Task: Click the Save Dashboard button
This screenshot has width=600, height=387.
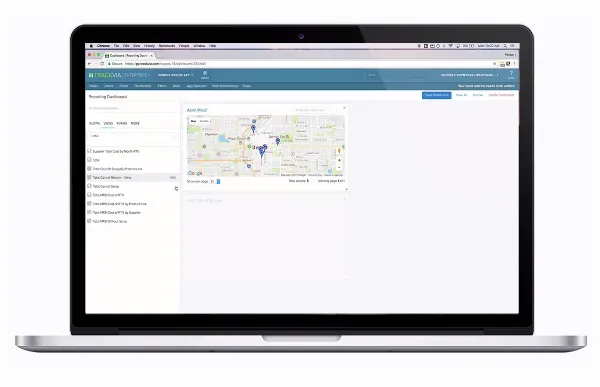Action: coord(437,95)
